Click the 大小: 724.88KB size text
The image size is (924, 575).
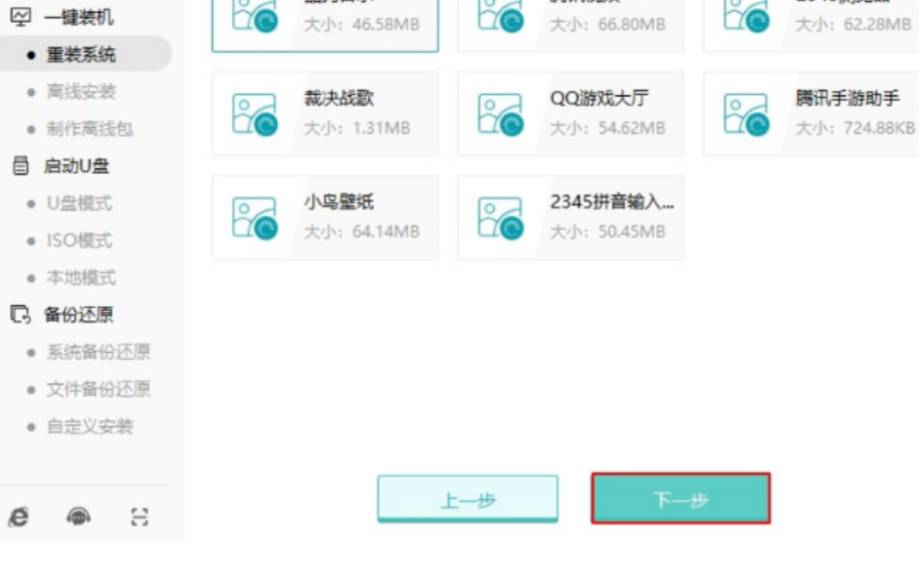[x=855, y=128]
